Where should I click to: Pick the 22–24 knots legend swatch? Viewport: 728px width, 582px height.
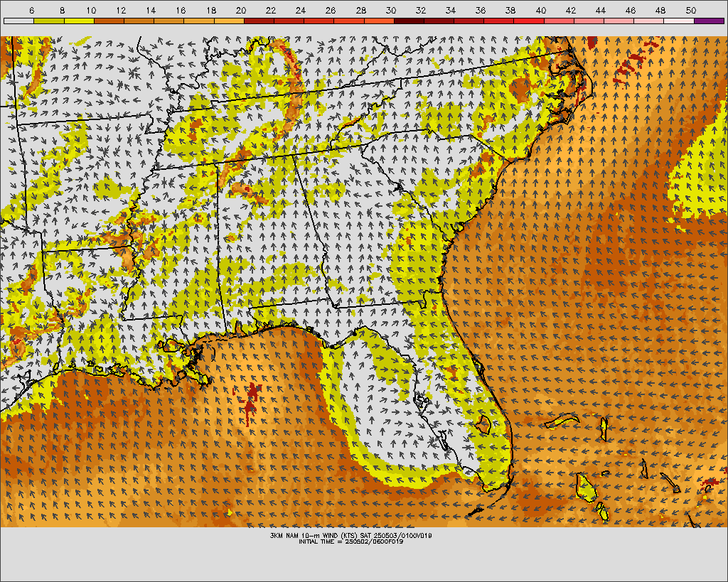(x=289, y=21)
